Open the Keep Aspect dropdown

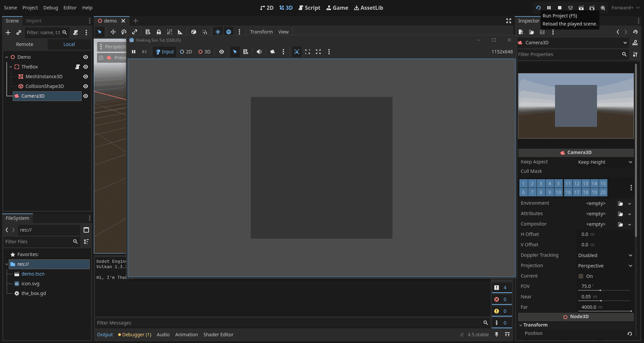click(605, 162)
